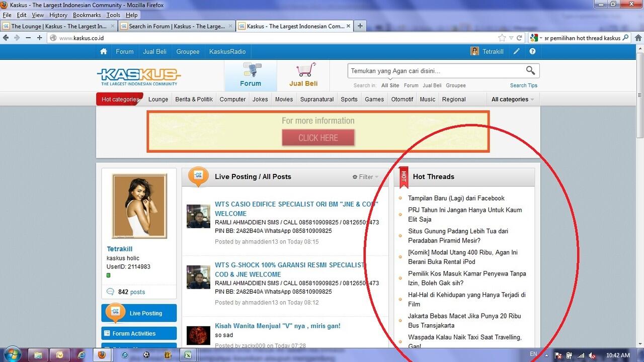Open thread Tampilan Baru (Lagi) dari Facebook

tap(456, 198)
